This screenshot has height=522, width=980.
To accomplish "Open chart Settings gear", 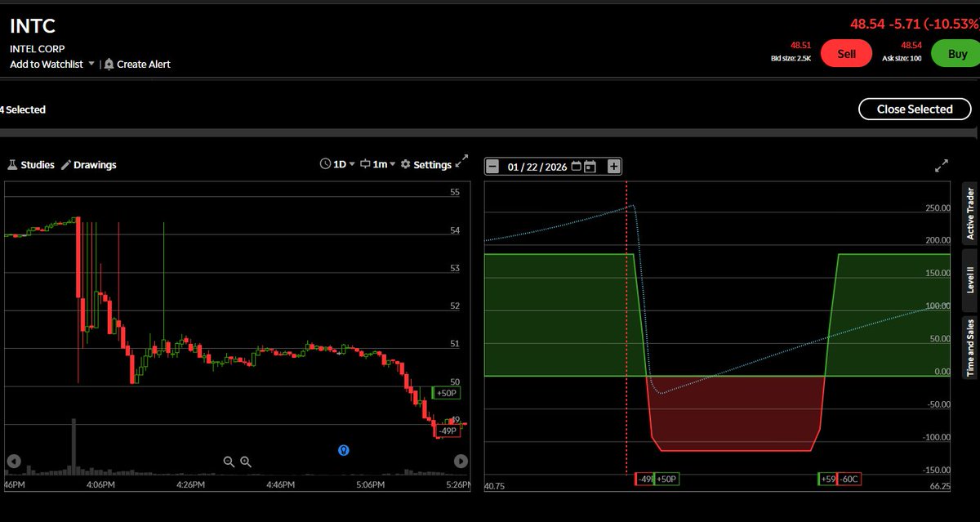I will point(405,164).
